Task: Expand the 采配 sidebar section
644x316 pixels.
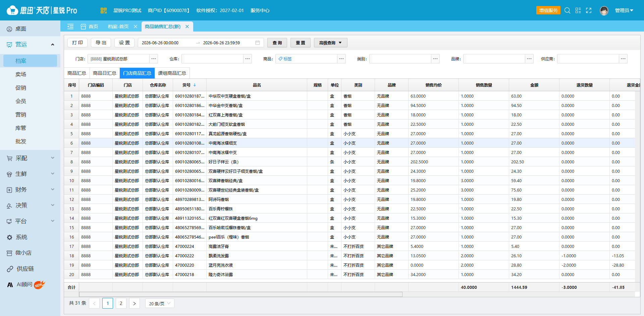Action: pos(30,158)
